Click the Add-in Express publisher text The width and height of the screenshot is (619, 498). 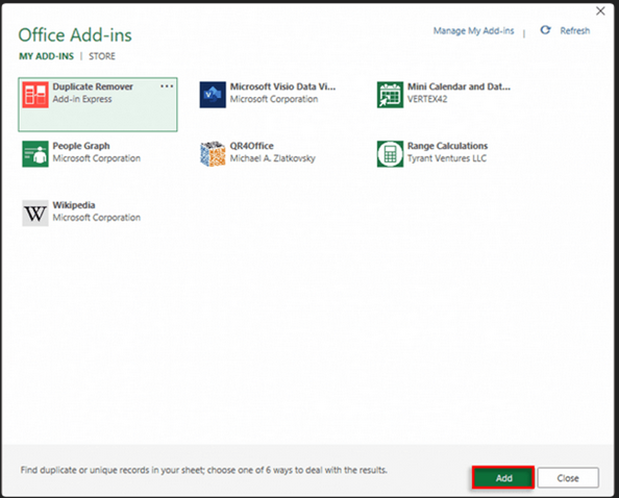(82, 99)
